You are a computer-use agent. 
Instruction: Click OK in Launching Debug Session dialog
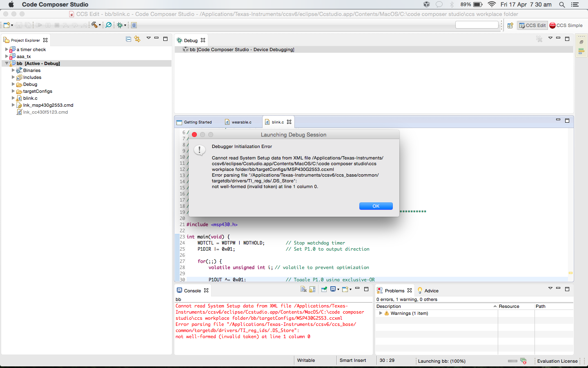[x=376, y=206]
